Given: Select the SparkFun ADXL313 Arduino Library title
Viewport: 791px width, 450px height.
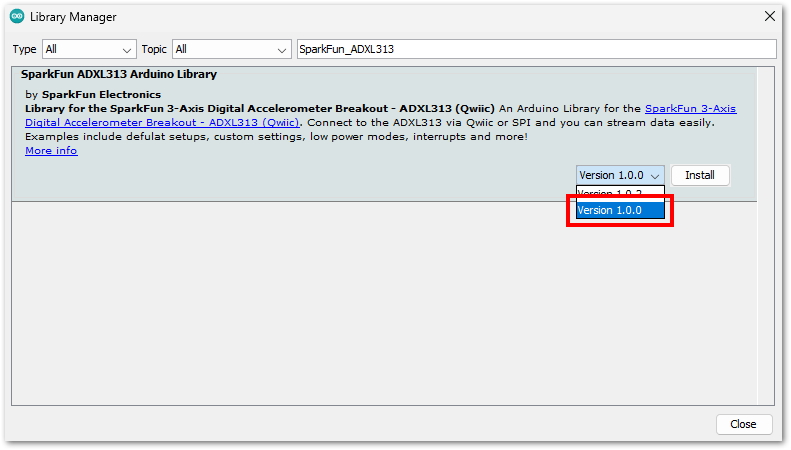Looking at the screenshot, I should click(x=119, y=74).
